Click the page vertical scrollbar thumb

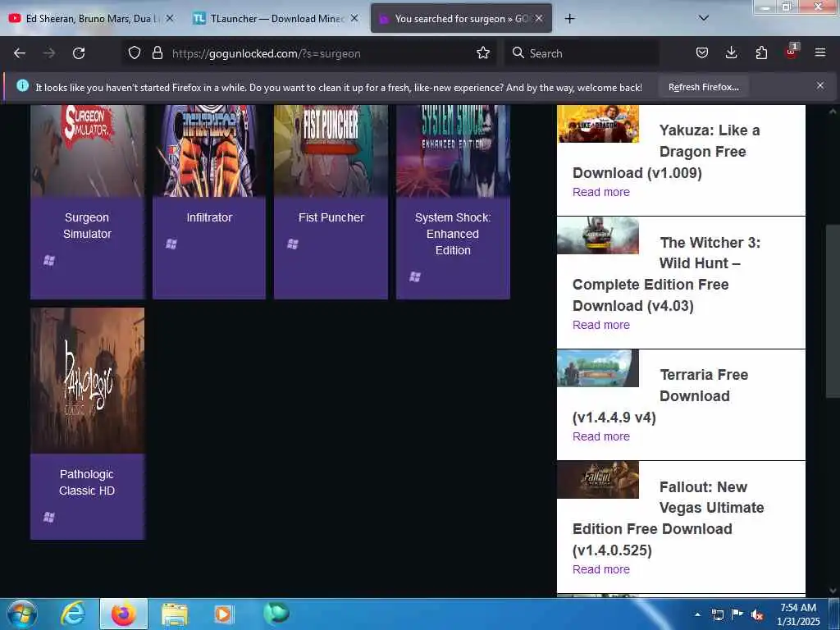coord(833,311)
